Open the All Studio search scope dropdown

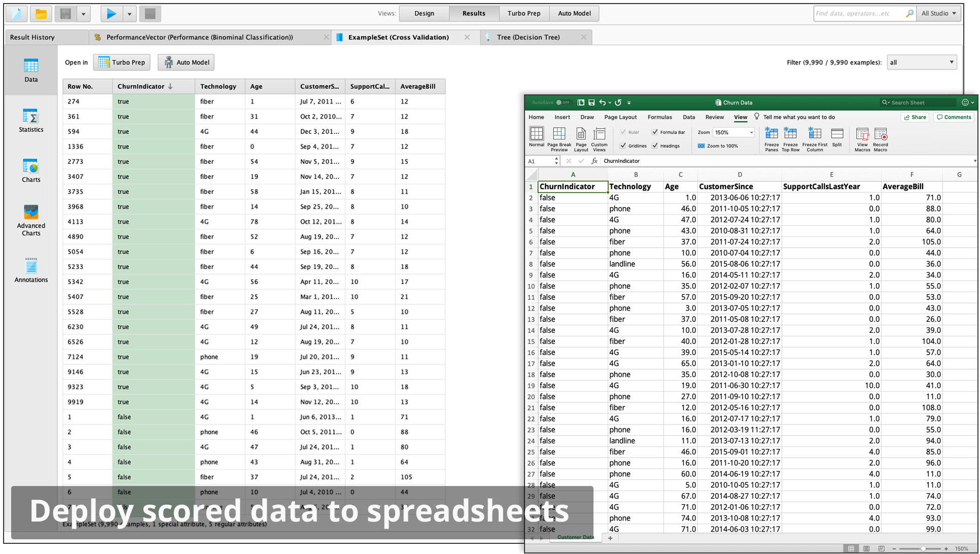[938, 13]
